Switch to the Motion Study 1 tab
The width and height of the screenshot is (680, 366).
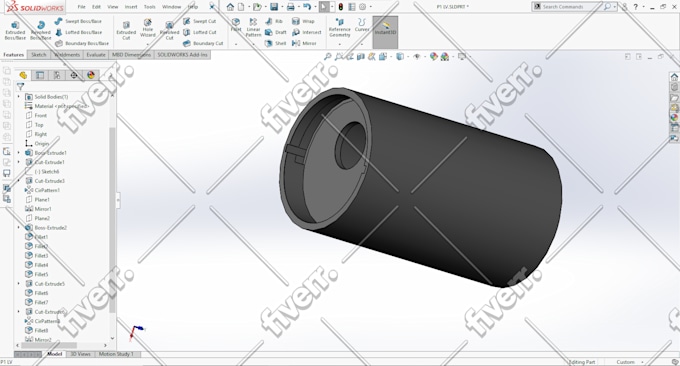(116, 354)
